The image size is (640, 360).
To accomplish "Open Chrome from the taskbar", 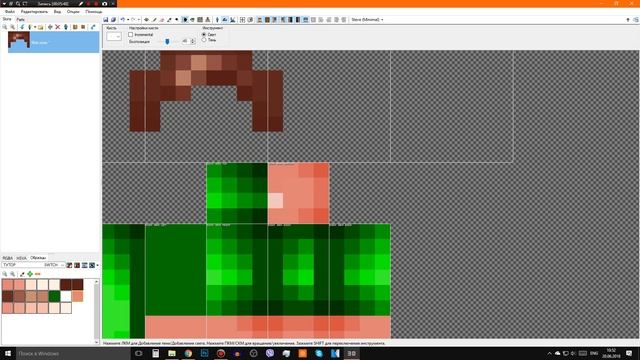I will coord(188,353).
